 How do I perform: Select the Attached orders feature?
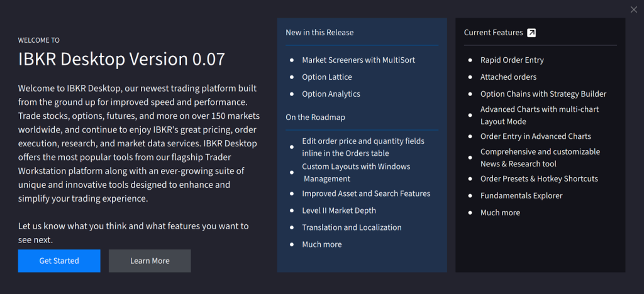508,77
